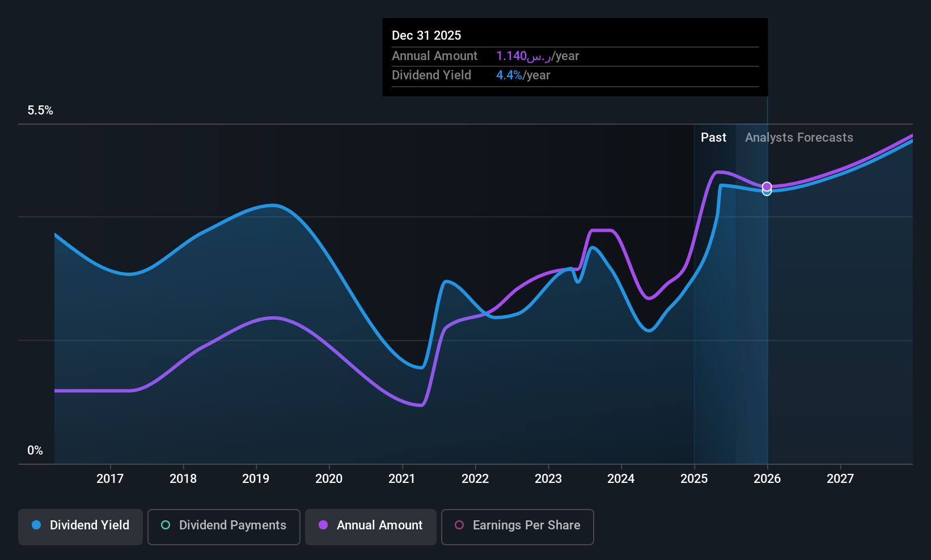931x560 pixels.
Task: Enable the Earnings Per Share series
Action: 518,527
